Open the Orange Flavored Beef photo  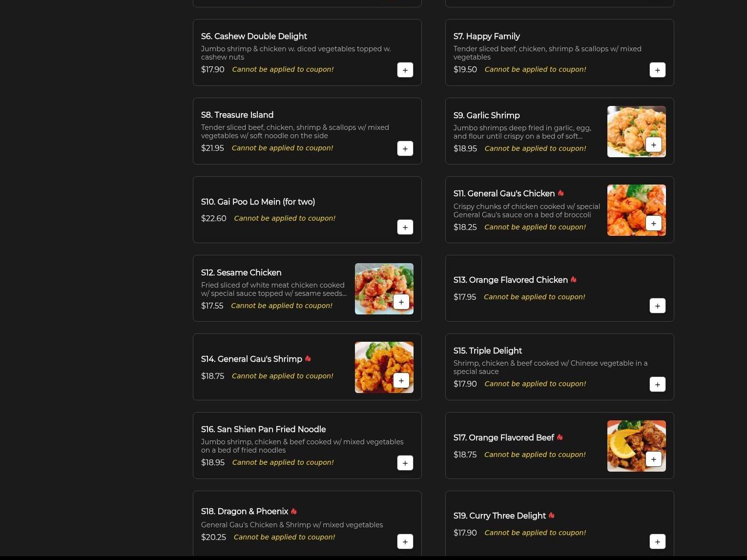pos(637,446)
